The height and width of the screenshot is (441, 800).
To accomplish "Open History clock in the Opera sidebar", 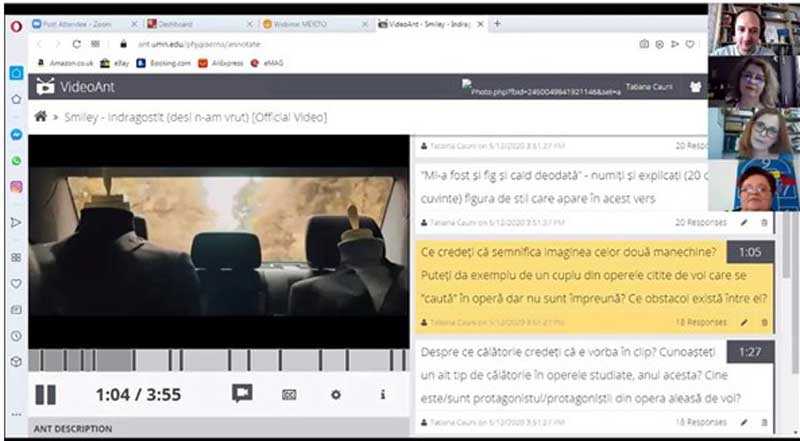I will pyautogui.click(x=16, y=336).
